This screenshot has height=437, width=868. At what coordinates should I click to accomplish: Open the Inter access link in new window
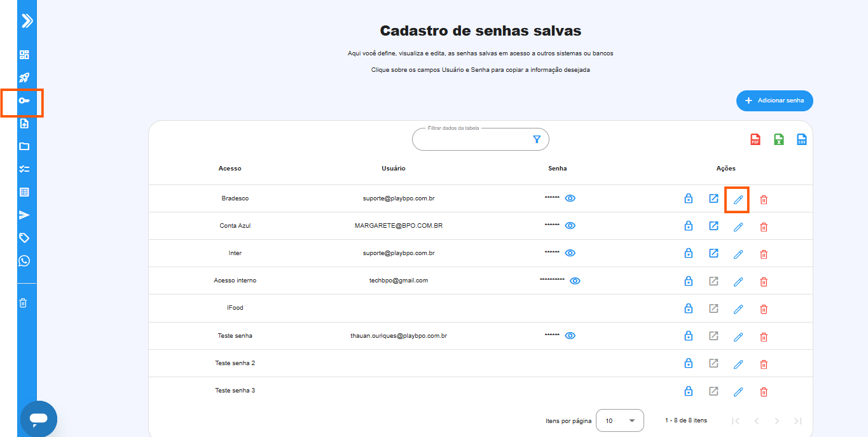tap(713, 253)
